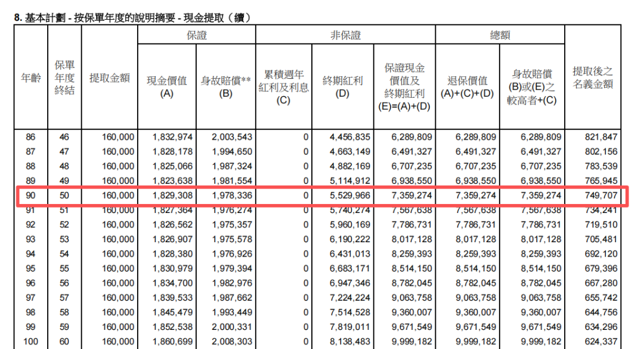Click the 8,138,483 terminal bonus for age 100
This screenshot has height=349, width=644.
click(350, 342)
